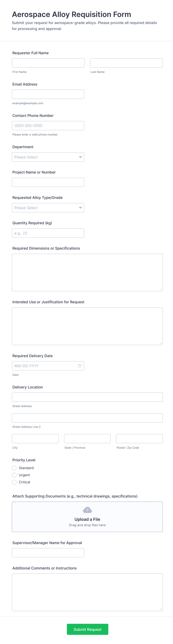Click the Last Name input box

pyautogui.click(x=126, y=63)
